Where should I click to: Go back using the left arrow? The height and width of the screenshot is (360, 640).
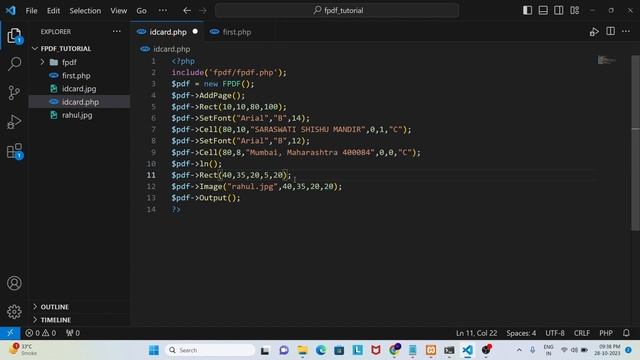pyautogui.click(x=187, y=10)
